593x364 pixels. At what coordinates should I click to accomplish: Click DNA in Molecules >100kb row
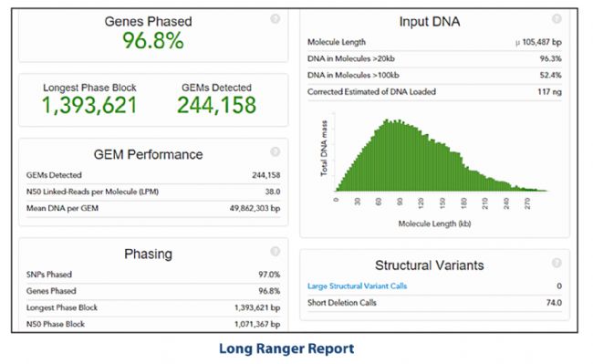click(x=434, y=75)
